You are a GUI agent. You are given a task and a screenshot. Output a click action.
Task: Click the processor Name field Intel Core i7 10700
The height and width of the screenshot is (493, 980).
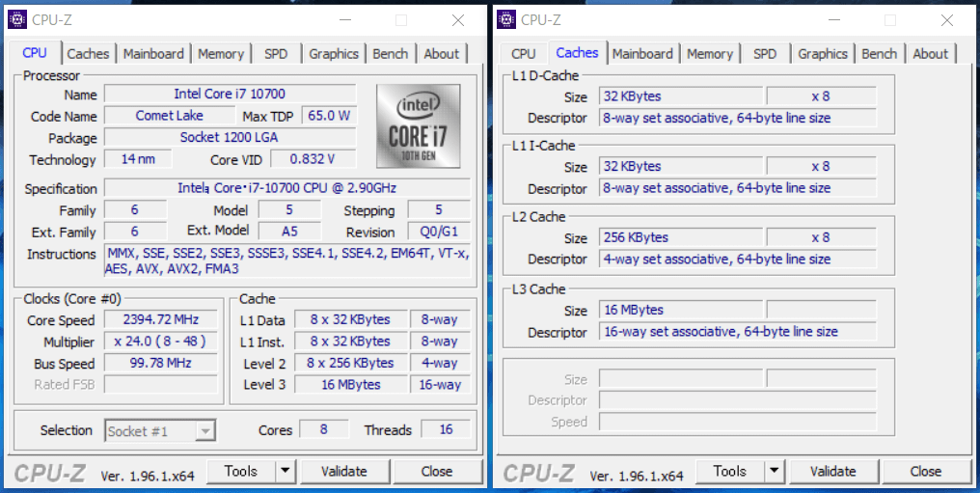[x=230, y=95]
